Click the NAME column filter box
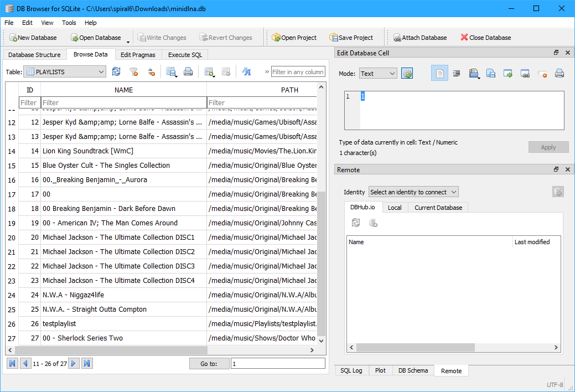The height and width of the screenshot is (392, 575). 123,102
